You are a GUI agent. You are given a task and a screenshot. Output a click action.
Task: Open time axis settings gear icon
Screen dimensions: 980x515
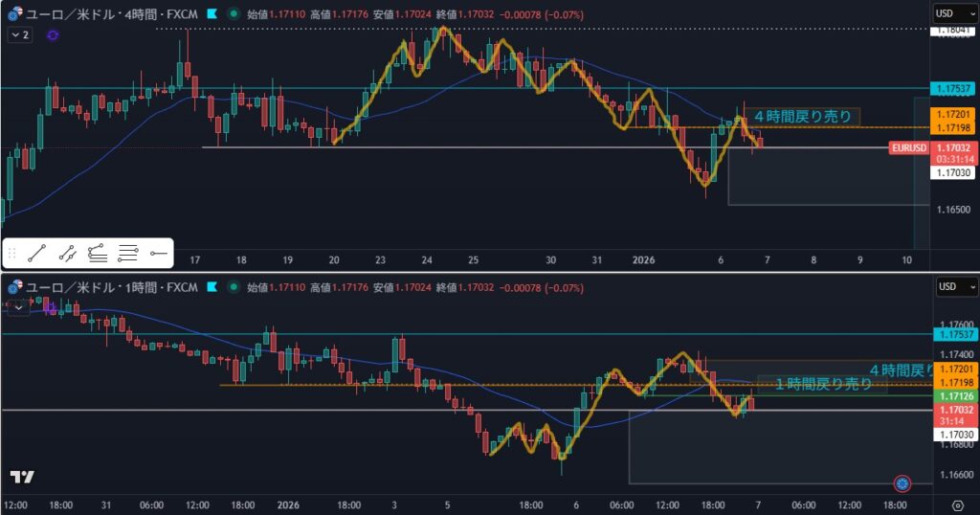pos(959,505)
